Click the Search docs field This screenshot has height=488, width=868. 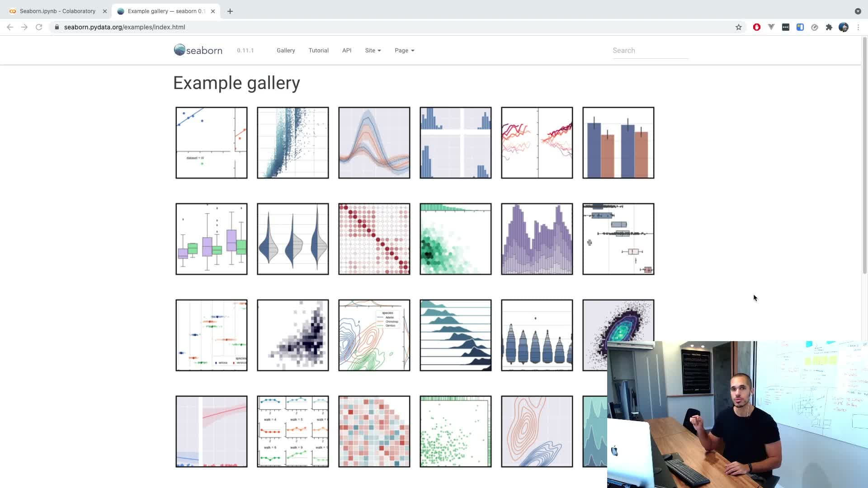tap(650, 51)
